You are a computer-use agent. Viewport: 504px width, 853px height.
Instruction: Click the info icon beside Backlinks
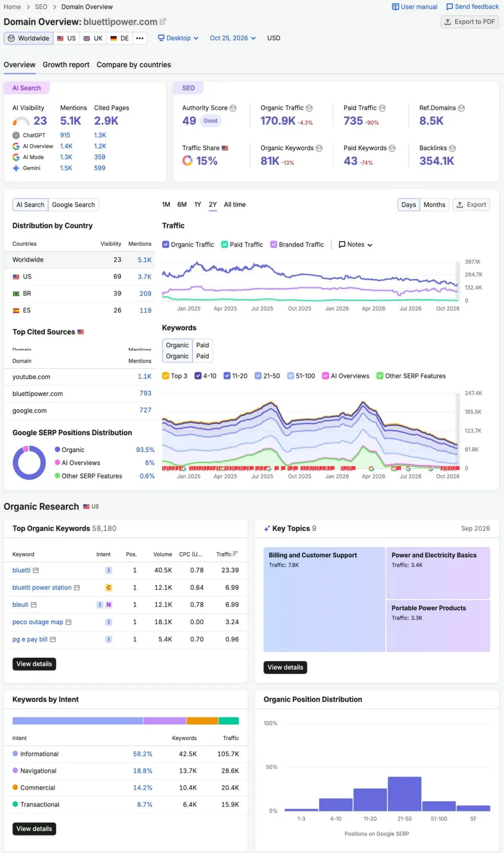point(452,148)
